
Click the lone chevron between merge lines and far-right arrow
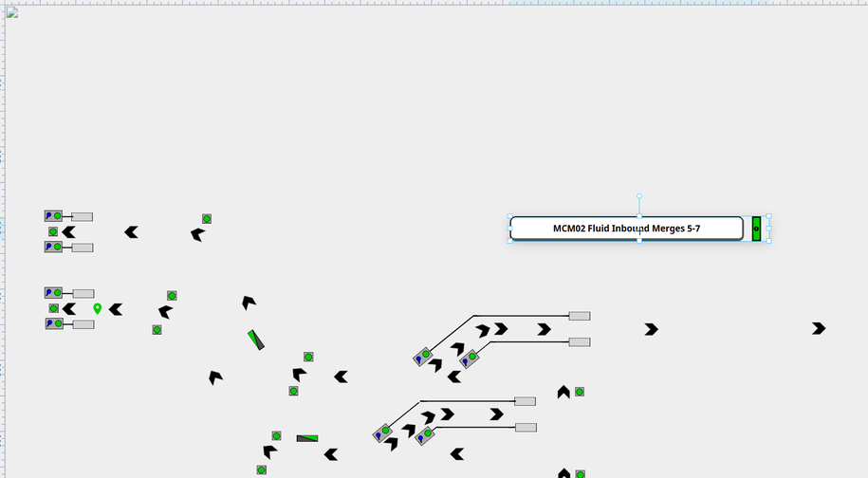(x=651, y=329)
